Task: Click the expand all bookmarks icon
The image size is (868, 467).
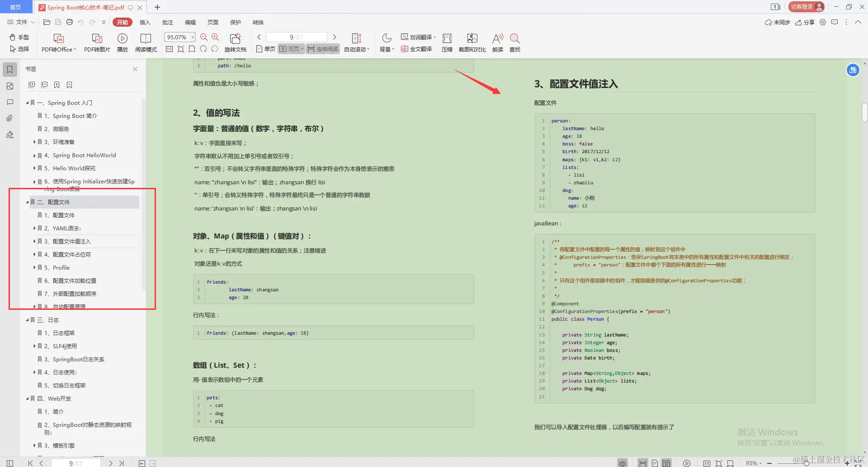Action: click(32, 85)
